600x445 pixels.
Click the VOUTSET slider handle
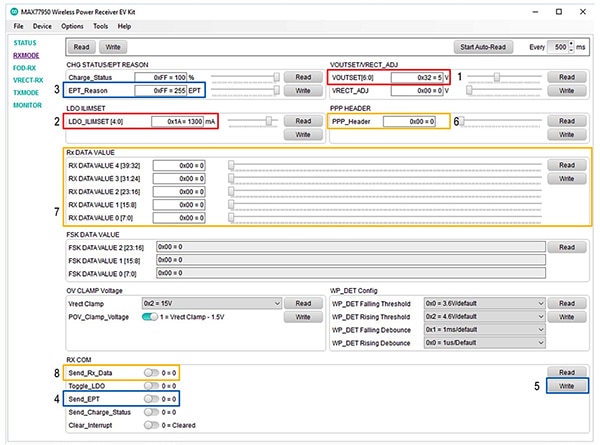497,76
